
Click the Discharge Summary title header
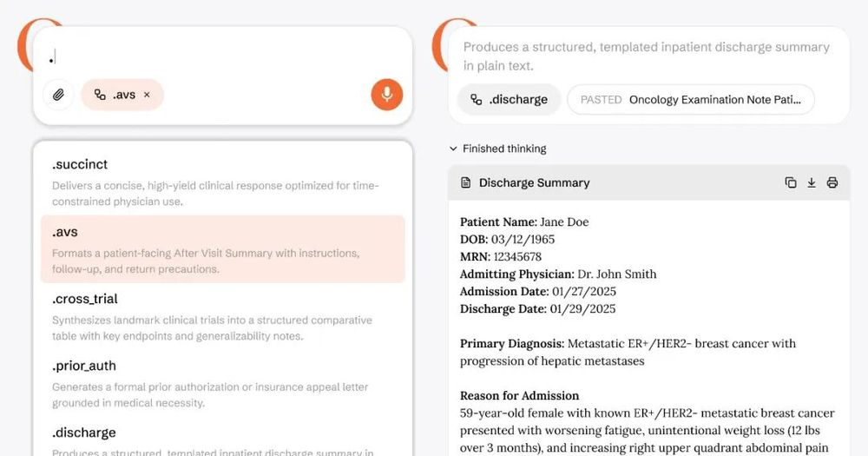(x=534, y=182)
